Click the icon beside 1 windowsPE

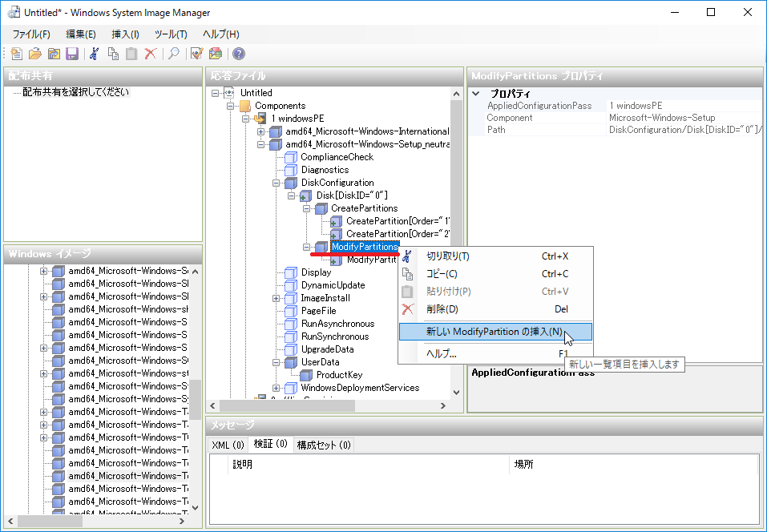pyautogui.click(x=261, y=119)
